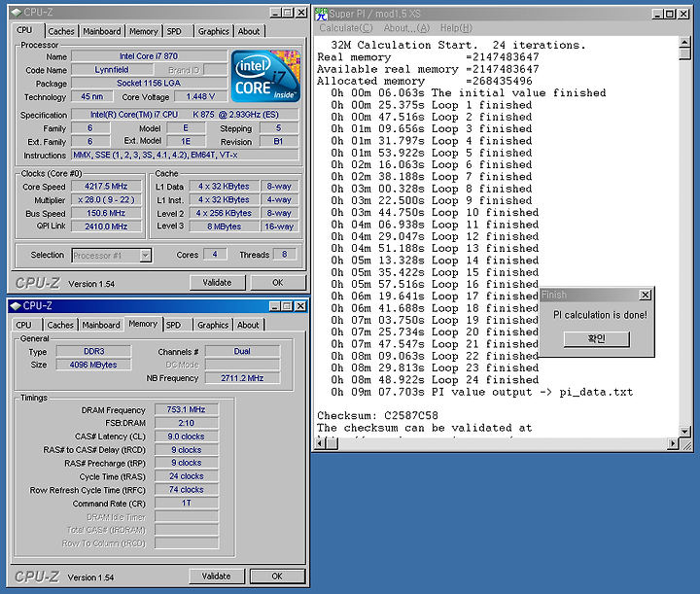Viewport: 700px width, 594px height.
Task: Select the SPD tab in top CPU-Z window
Action: [174, 31]
